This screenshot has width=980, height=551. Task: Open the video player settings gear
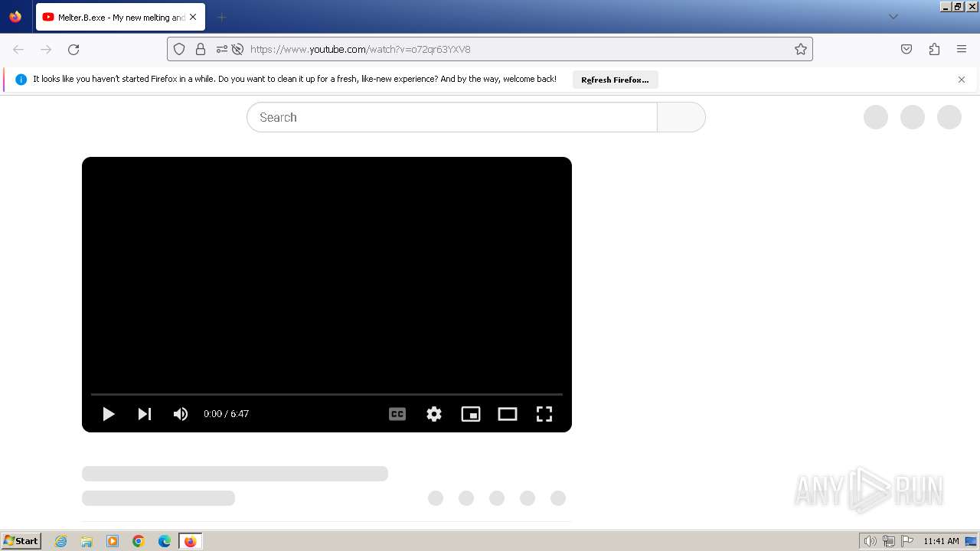[434, 414]
